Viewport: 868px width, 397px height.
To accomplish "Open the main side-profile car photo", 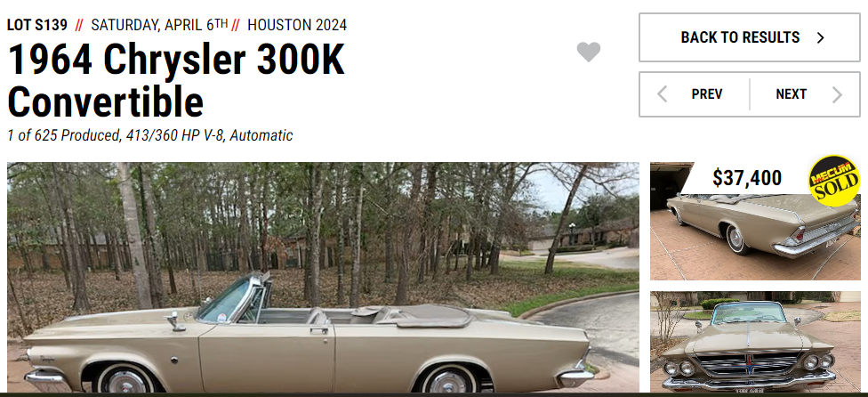I will (323, 277).
